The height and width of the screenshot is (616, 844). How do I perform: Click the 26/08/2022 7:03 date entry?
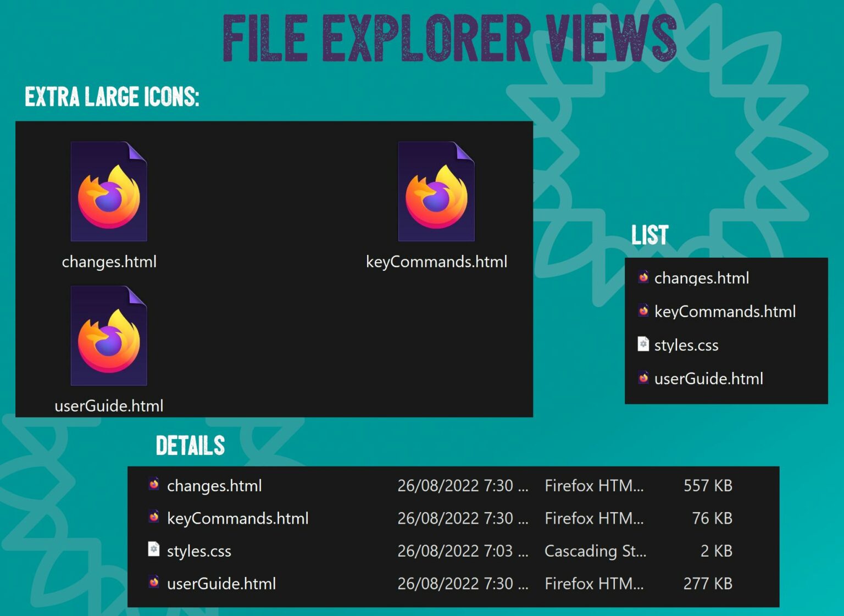tap(462, 551)
